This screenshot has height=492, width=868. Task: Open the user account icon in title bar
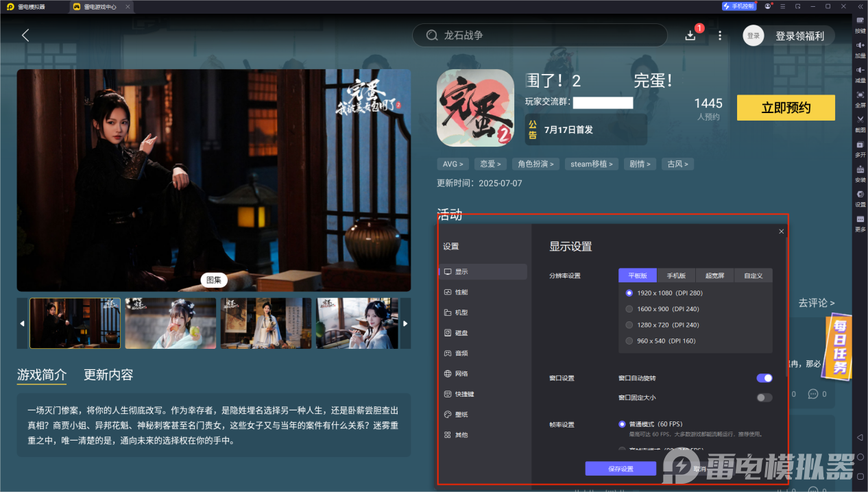pyautogui.click(x=768, y=6)
